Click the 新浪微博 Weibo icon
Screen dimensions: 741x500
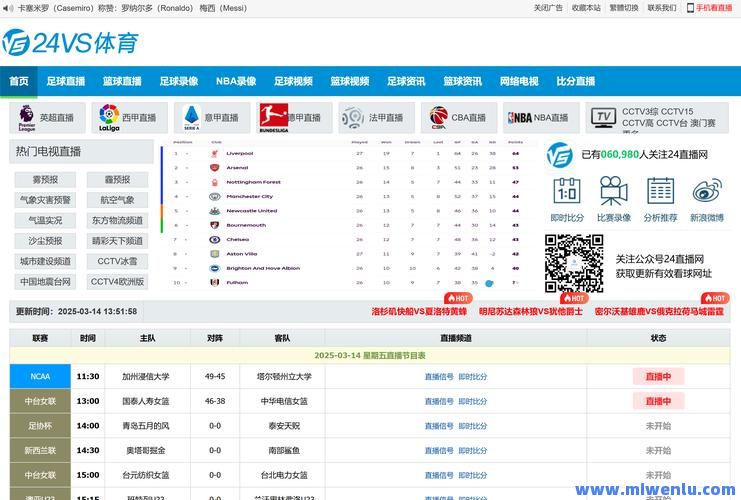pos(707,190)
